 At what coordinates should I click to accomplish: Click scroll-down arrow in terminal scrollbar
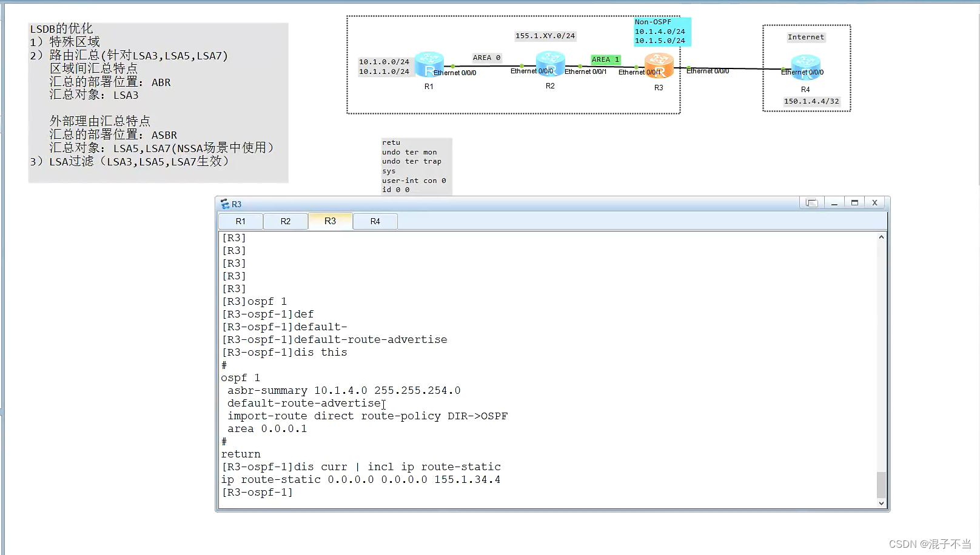pos(881,503)
